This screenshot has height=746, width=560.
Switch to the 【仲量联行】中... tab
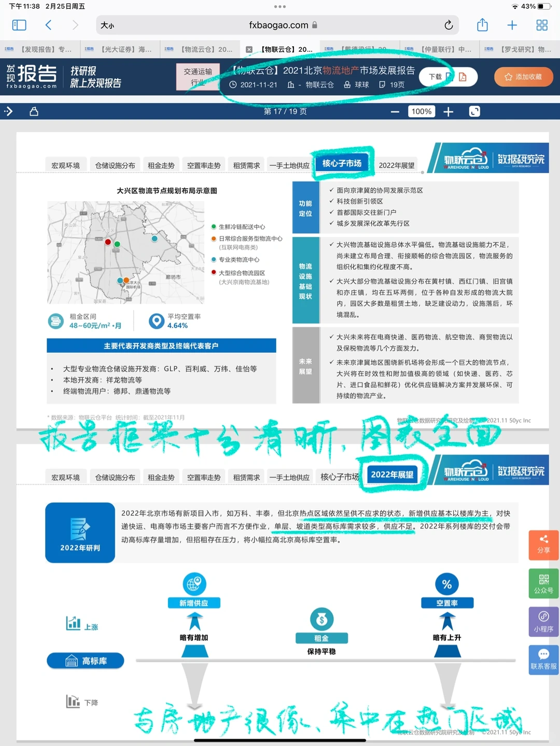click(x=440, y=49)
